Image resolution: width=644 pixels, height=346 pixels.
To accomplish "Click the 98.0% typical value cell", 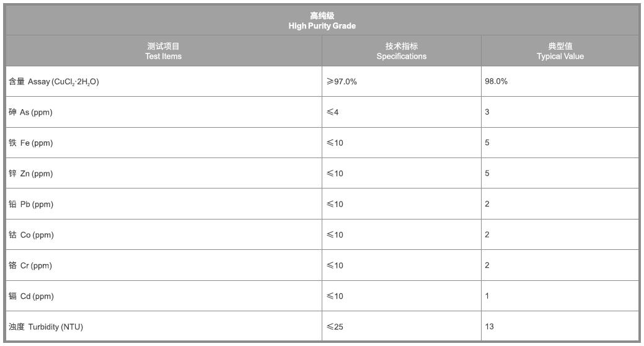I will point(496,81).
